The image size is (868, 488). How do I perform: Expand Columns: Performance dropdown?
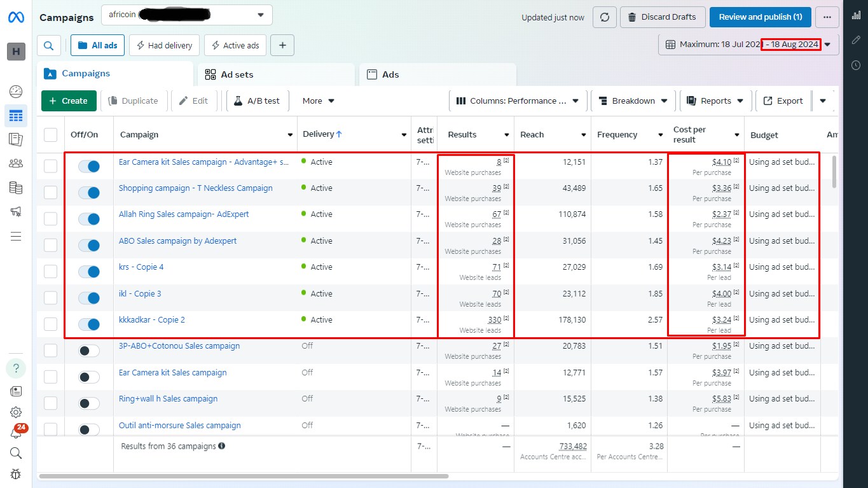[x=518, y=101]
